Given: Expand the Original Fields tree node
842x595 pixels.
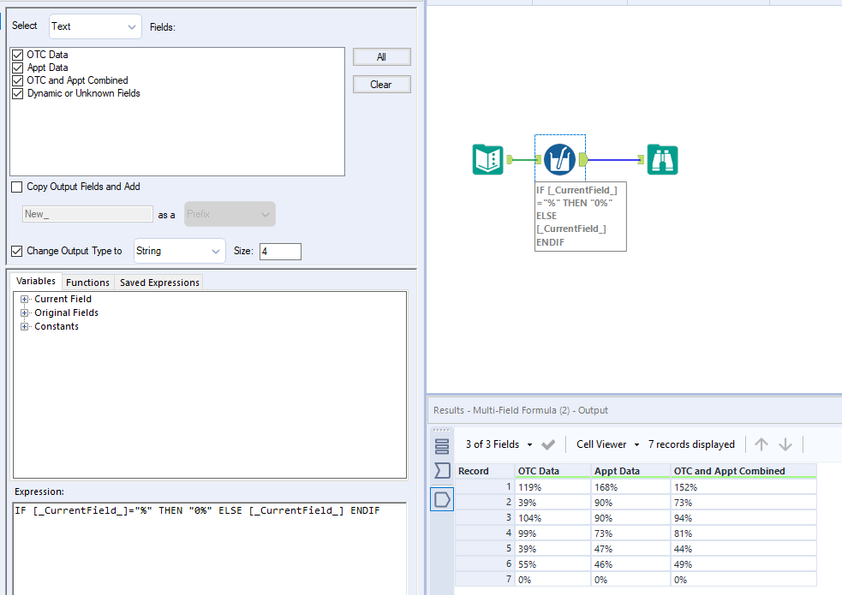Looking at the screenshot, I should point(24,313).
